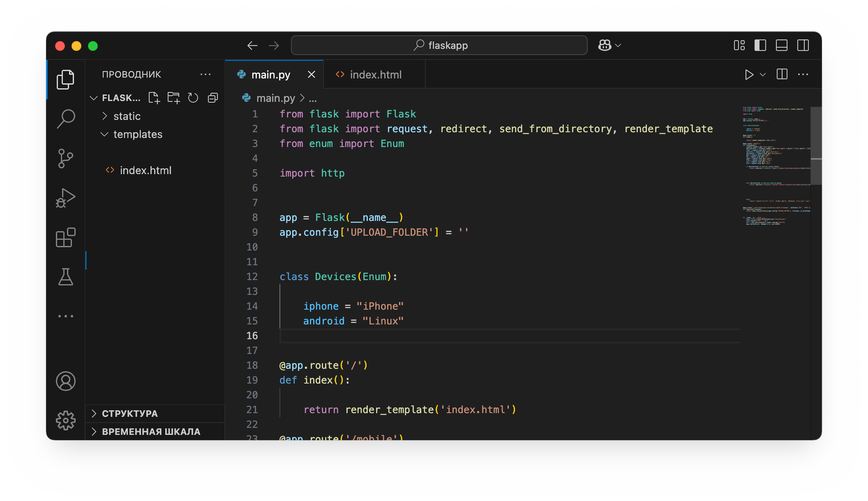Toggle the secondary side bar visibility
The width and height of the screenshot is (868, 501).
pos(803,45)
